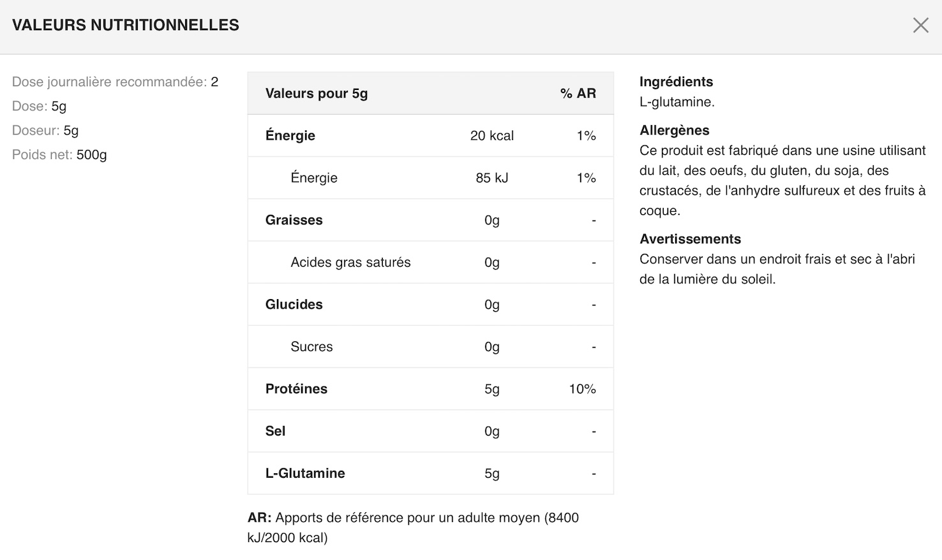The width and height of the screenshot is (942, 560).
Task: Select the 20 kcal energy value
Action: pyautogui.click(x=491, y=136)
